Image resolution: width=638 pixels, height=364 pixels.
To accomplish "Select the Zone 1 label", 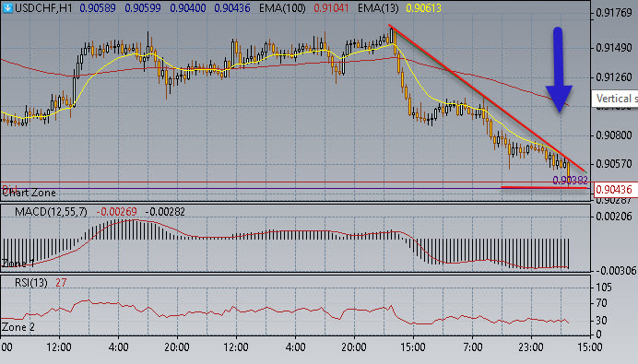I will (18, 264).
